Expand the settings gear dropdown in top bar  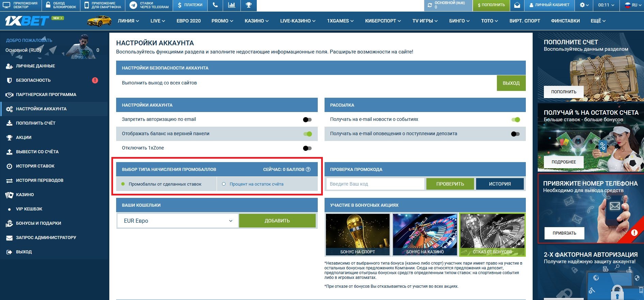tap(584, 5)
